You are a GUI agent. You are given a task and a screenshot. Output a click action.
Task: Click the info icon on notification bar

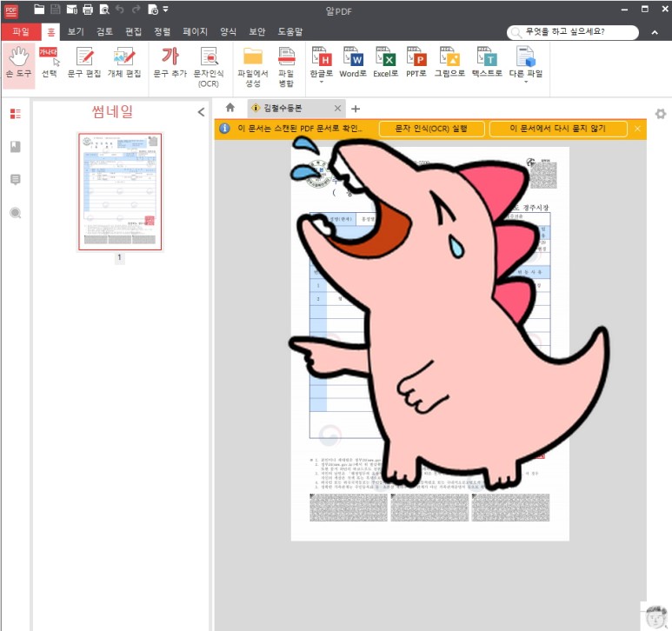click(224, 128)
